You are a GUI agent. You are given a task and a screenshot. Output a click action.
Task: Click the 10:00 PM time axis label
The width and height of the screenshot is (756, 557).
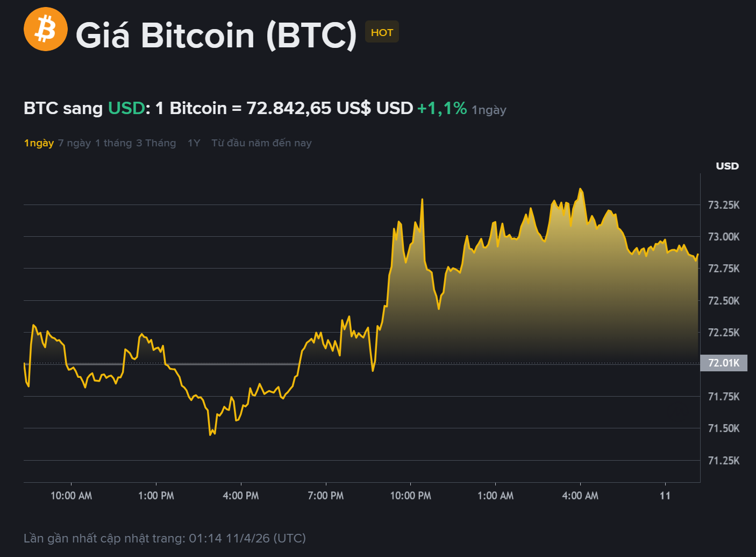pyautogui.click(x=410, y=496)
